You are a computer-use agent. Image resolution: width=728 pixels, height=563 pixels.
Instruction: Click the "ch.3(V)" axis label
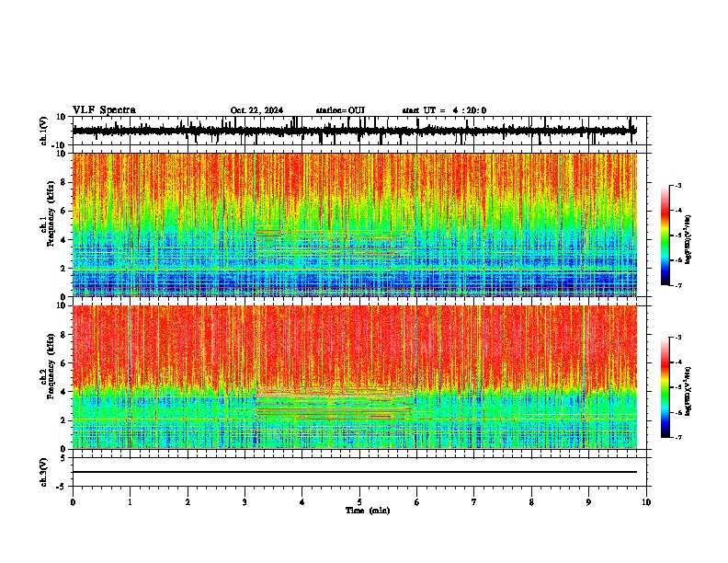[44, 472]
